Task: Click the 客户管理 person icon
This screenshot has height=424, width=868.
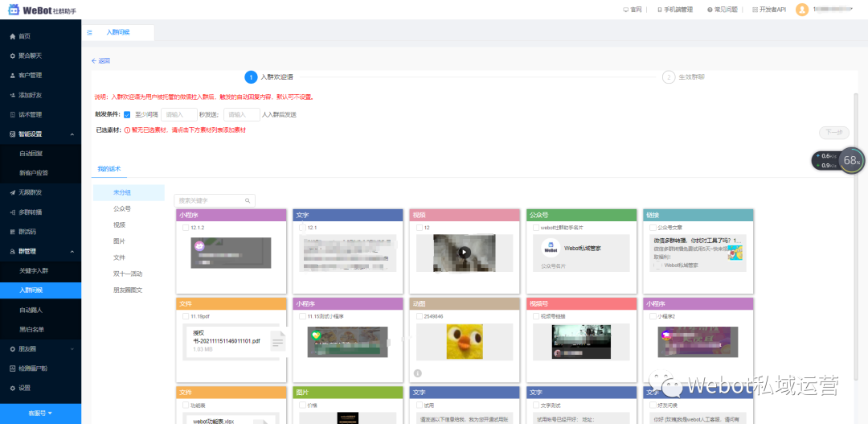Action: point(13,76)
